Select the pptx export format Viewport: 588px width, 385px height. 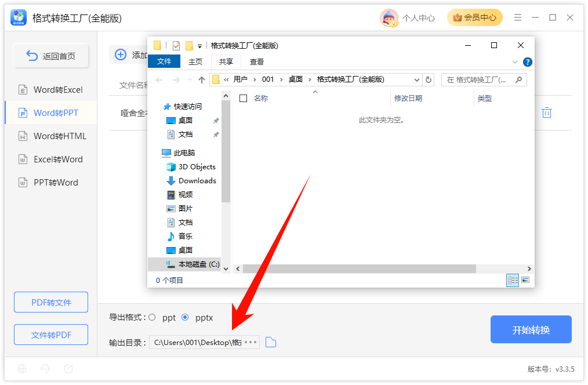point(185,317)
